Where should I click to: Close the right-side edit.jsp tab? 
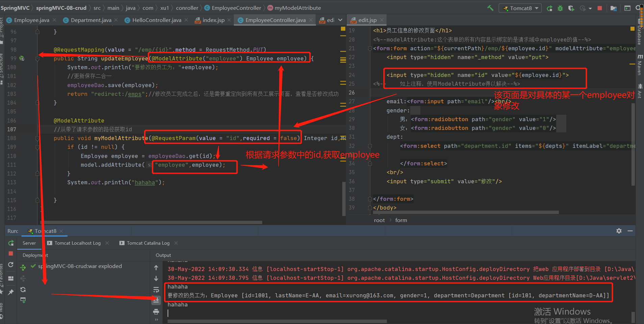point(382,20)
